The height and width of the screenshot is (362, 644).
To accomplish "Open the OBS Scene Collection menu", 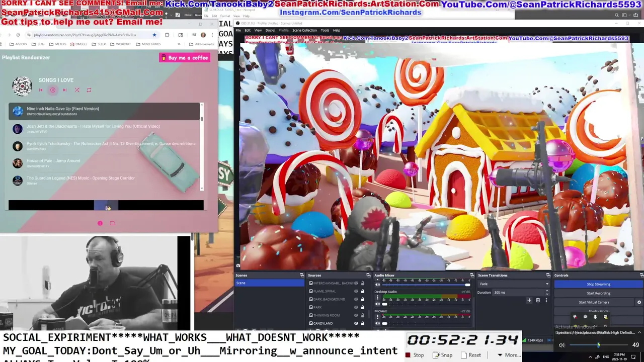I will tap(305, 30).
